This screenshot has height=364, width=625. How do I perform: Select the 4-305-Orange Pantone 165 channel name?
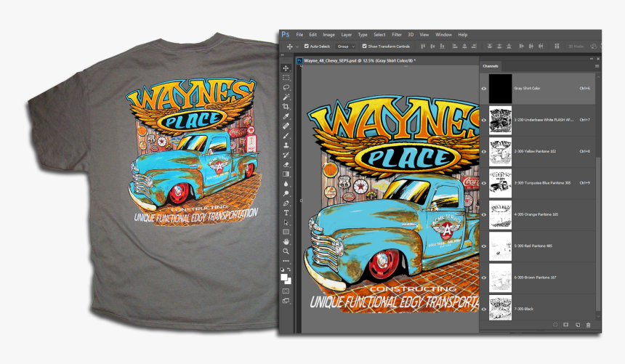click(536, 214)
